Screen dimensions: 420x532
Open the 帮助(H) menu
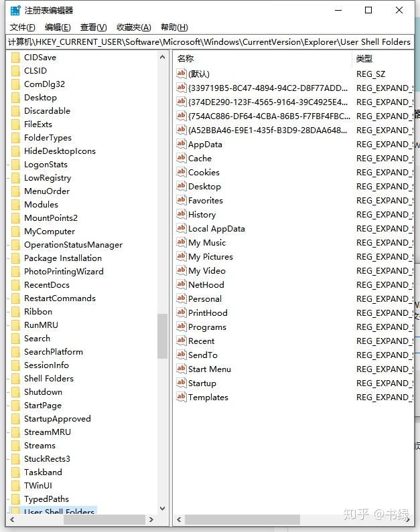tap(174, 27)
